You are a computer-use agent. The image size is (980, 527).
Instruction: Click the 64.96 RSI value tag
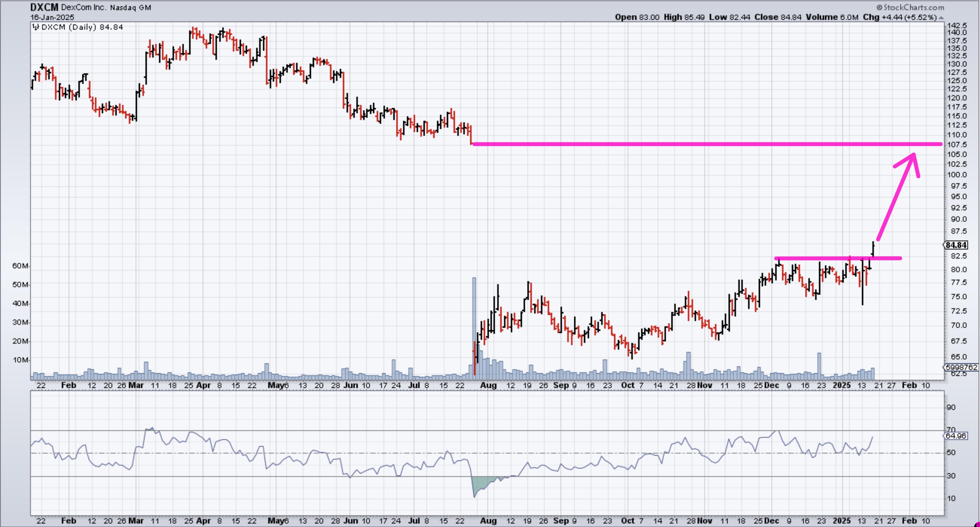[x=956, y=436]
